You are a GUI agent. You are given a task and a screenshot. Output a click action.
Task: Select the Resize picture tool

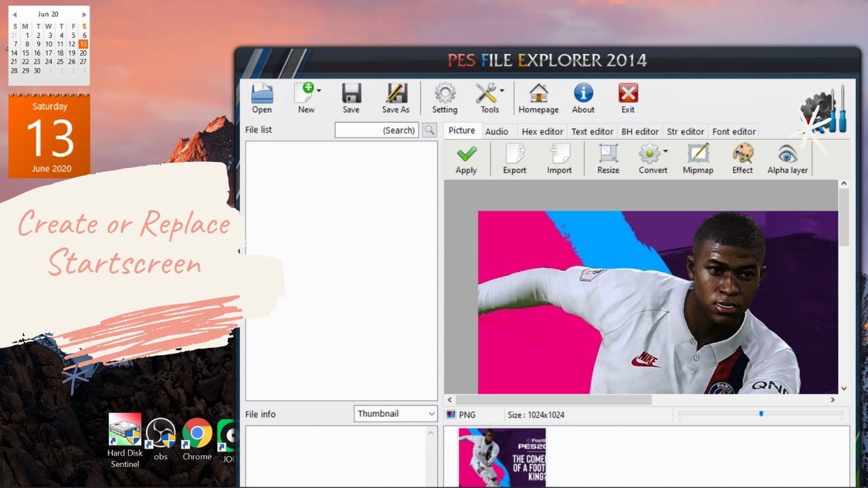pos(608,160)
